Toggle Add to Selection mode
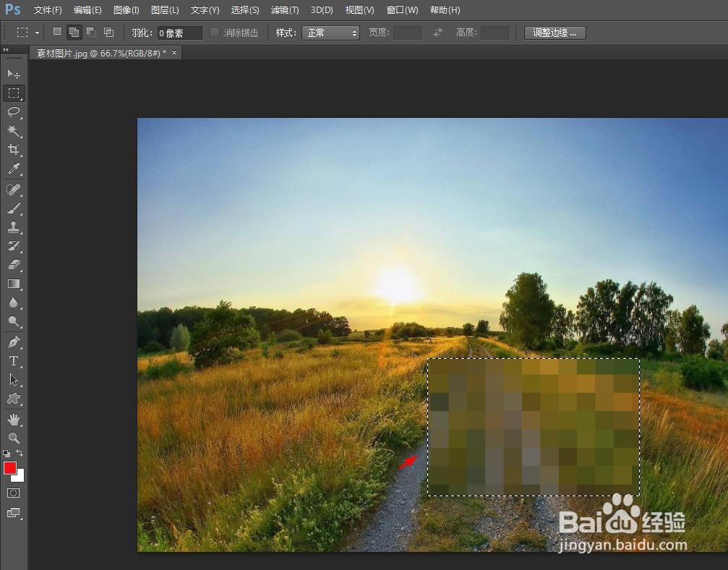Viewport: 728px width, 570px height. pyautogui.click(x=73, y=32)
